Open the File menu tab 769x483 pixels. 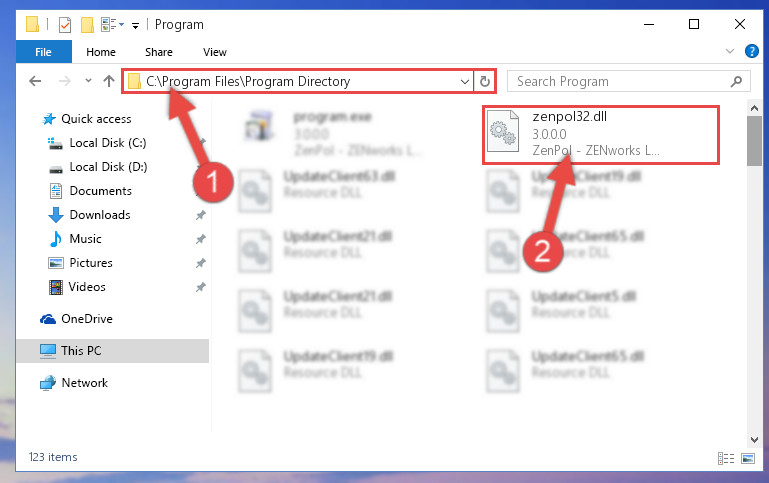tap(43, 52)
